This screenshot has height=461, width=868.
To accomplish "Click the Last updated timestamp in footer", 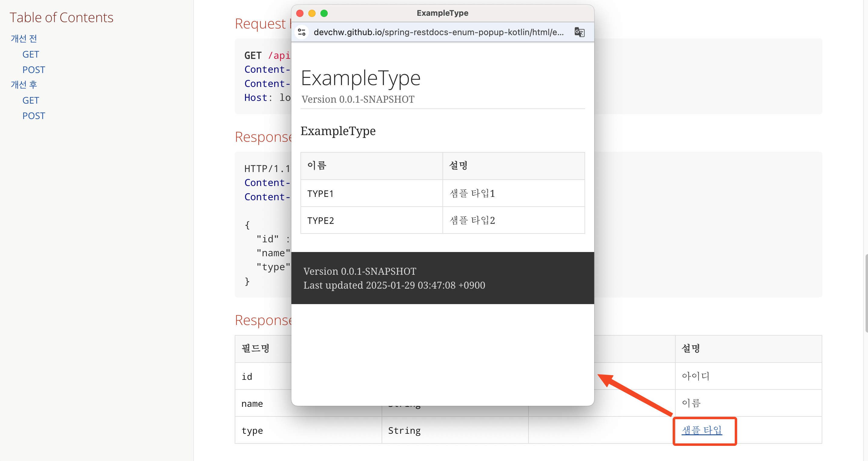I will point(394,285).
